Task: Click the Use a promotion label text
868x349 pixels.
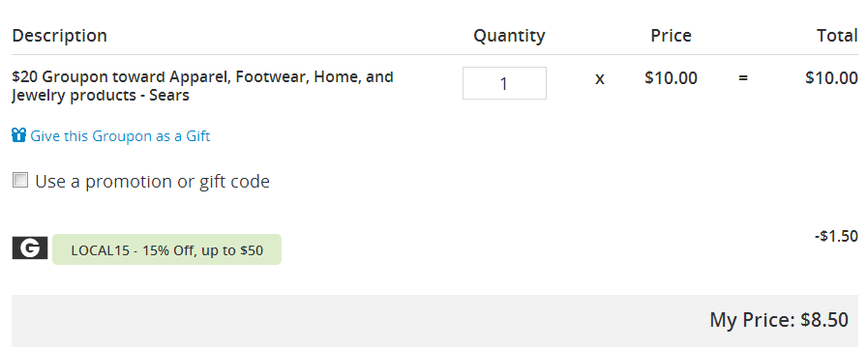Action: pyautogui.click(x=152, y=182)
